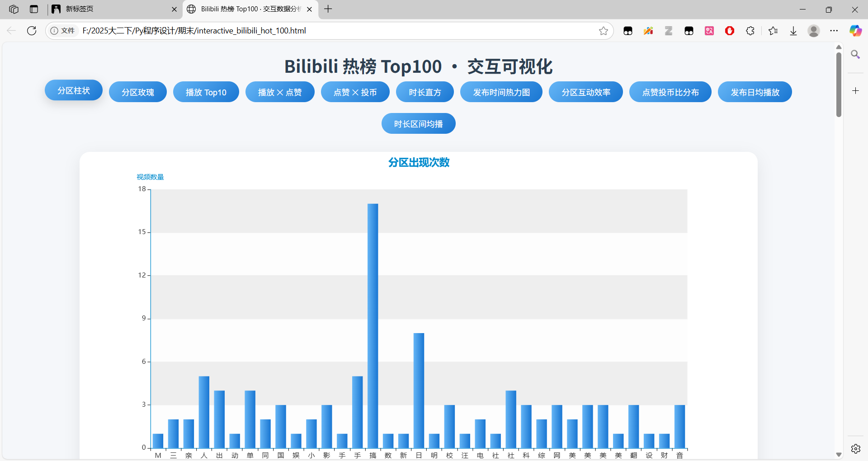
Task: Select the 分区柱状 chart button
Action: point(74,90)
